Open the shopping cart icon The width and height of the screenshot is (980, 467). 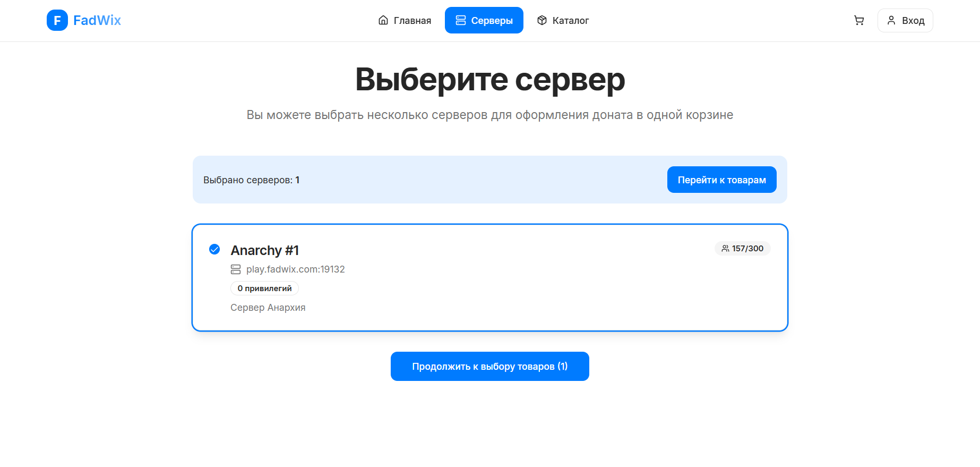click(858, 20)
